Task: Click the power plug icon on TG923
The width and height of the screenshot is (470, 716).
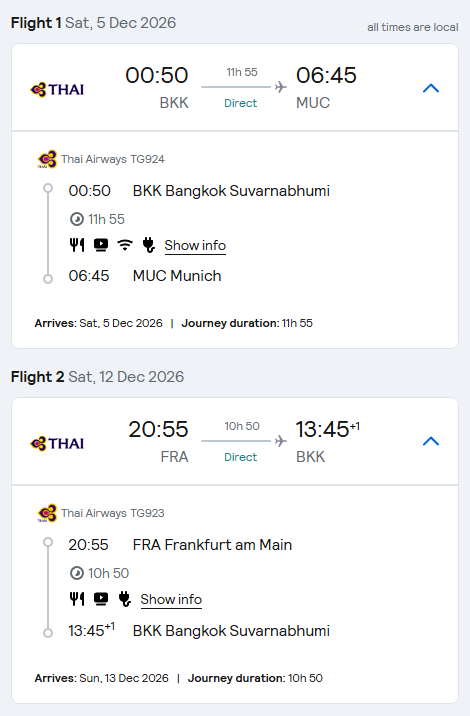Action: click(x=124, y=599)
